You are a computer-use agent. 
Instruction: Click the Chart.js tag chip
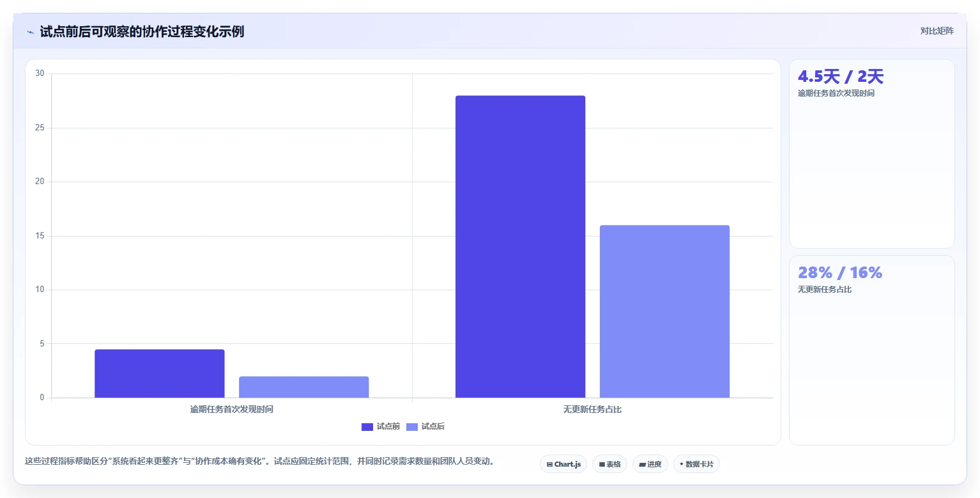tap(563, 464)
